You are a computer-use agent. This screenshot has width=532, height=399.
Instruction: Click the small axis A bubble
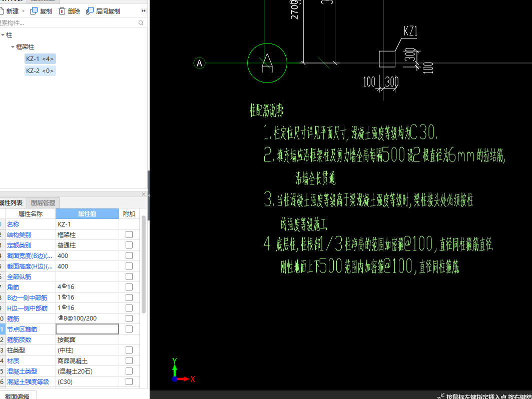(x=200, y=63)
